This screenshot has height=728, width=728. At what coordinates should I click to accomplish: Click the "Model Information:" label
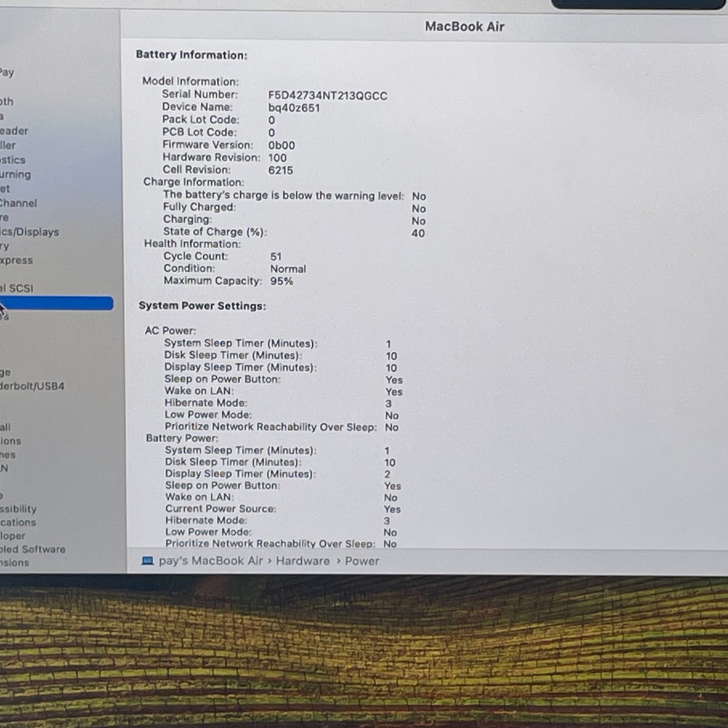(190, 81)
